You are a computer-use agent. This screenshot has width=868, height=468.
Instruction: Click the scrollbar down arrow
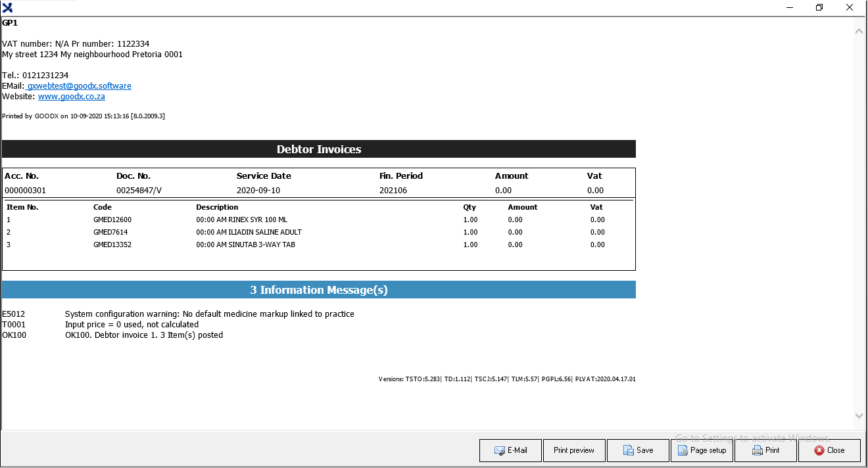click(x=859, y=415)
